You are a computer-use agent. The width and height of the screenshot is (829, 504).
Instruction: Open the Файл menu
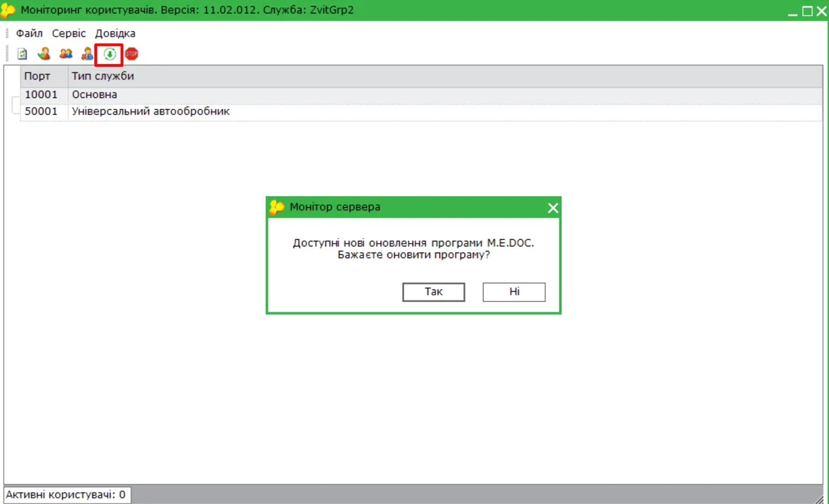(x=29, y=33)
